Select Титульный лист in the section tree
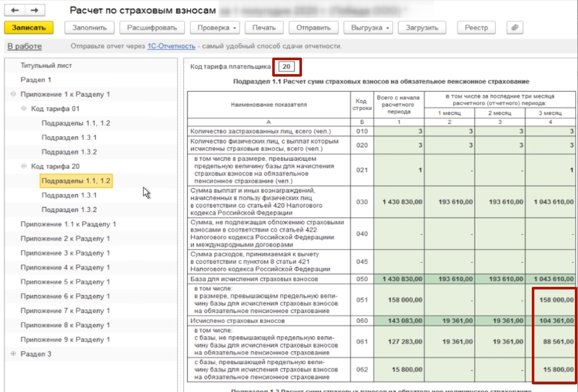The image size is (578, 392). click(x=46, y=65)
